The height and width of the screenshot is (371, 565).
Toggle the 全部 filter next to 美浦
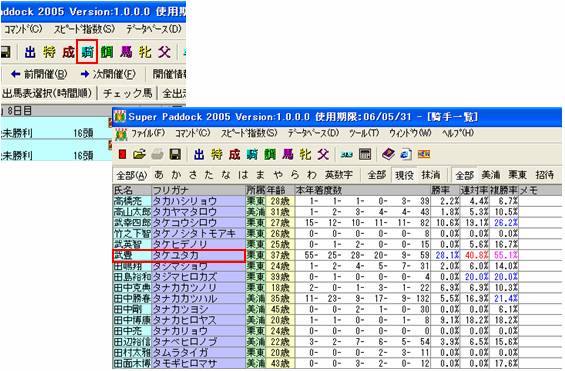464,175
